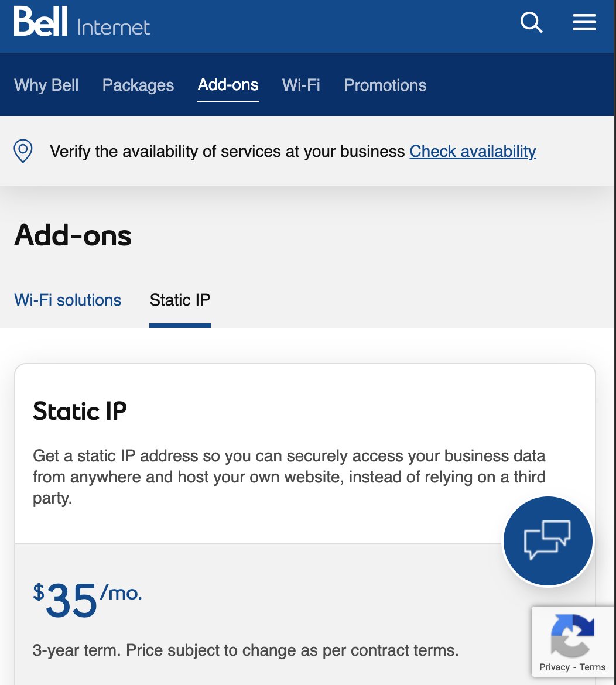This screenshot has width=616, height=685.
Task: Open the reCAPTCHA Terms link
Action: tap(593, 667)
